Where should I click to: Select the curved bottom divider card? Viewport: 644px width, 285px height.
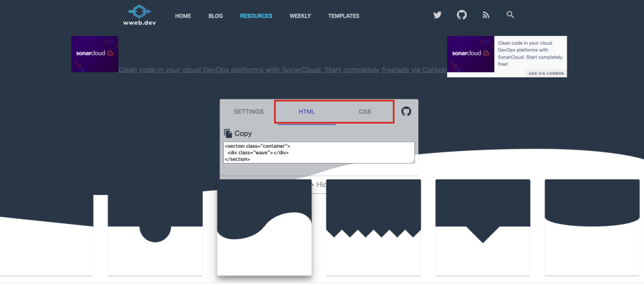[x=592, y=227]
